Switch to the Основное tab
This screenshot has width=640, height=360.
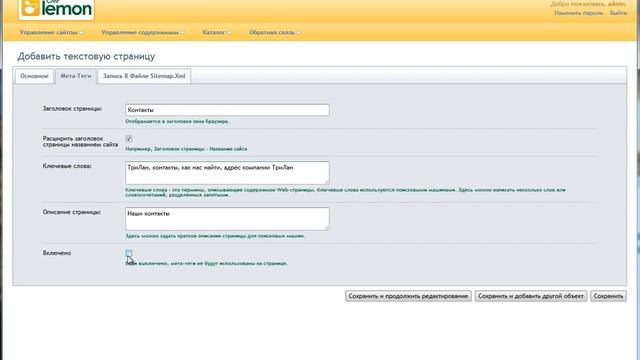[x=34, y=76]
